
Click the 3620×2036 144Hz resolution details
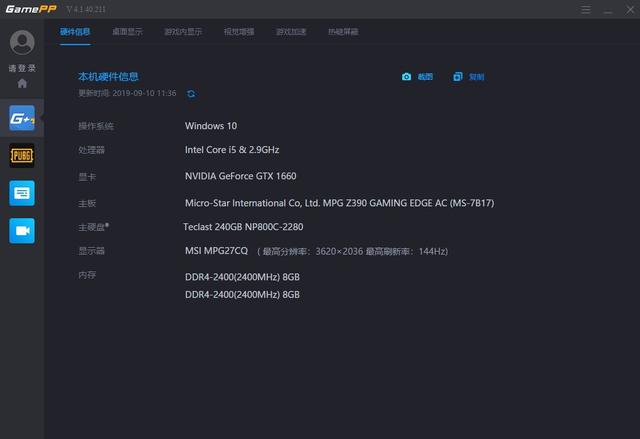tap(353, 251)
